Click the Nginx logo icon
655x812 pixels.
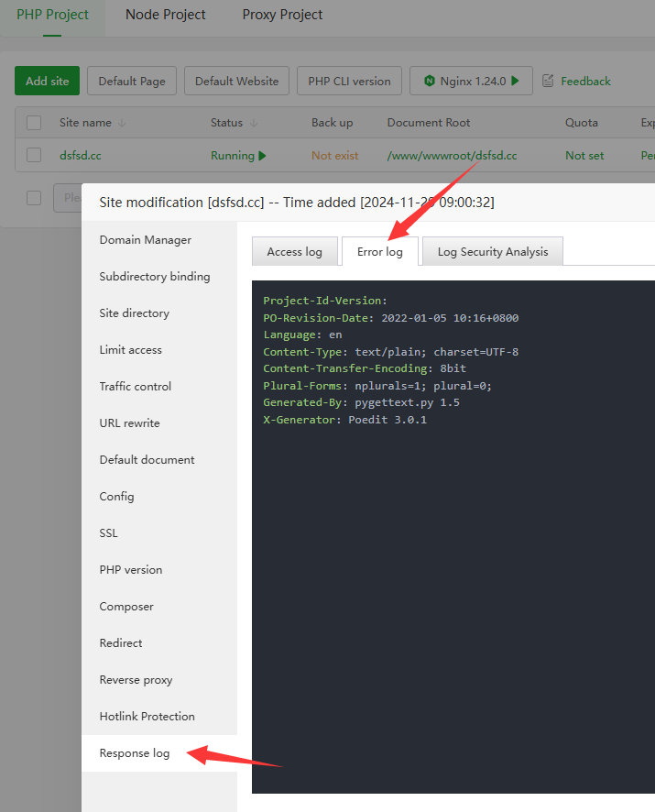pyautogui.click(x=429, y=81)
